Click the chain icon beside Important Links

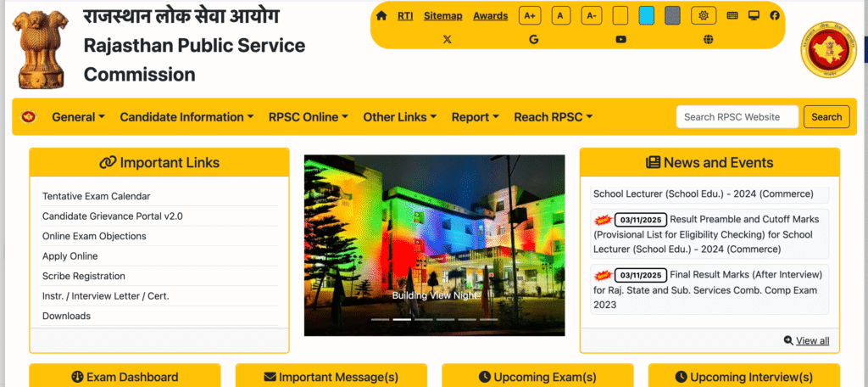(108, 162)
